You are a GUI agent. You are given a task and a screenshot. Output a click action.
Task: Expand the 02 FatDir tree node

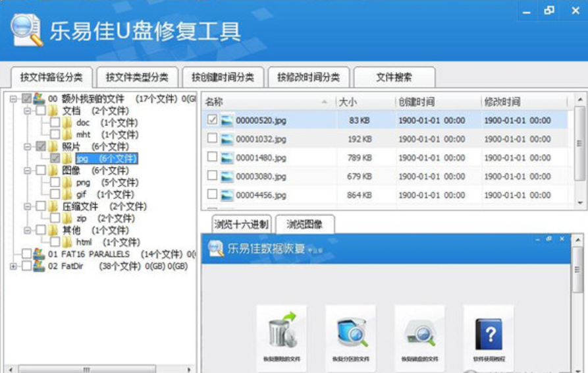13,266
